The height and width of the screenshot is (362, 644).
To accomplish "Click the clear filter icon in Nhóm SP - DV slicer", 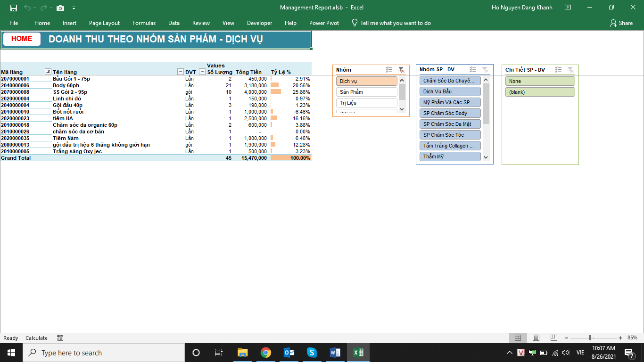I will click(485, 69).
